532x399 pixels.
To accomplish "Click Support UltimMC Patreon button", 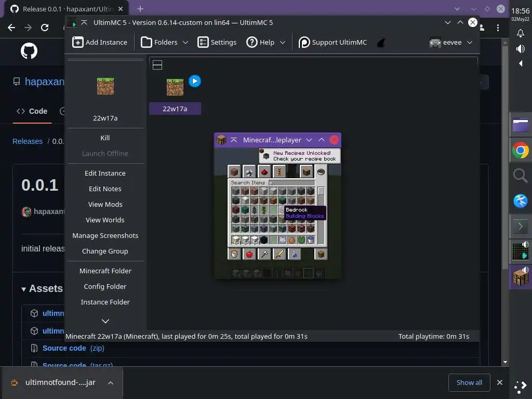I will pyautogui.click(x=333, y=43).
